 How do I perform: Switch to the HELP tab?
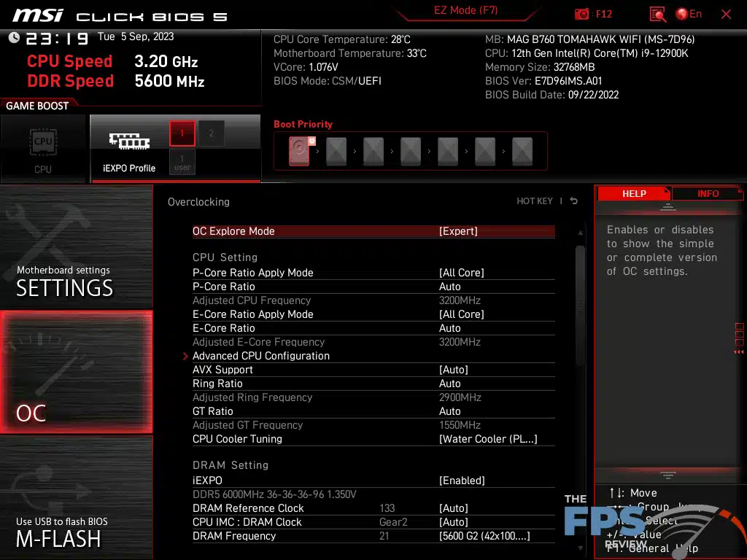(x=634, y=193)
